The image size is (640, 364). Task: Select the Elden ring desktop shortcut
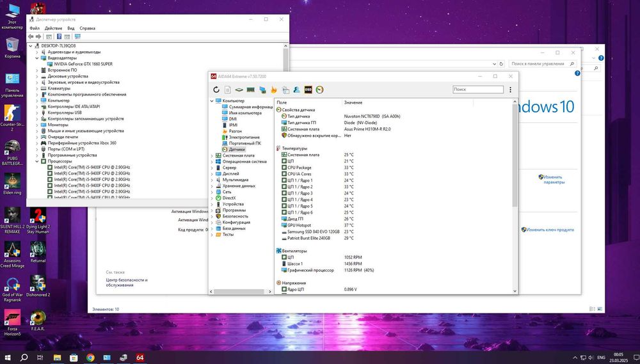[12, 184]
